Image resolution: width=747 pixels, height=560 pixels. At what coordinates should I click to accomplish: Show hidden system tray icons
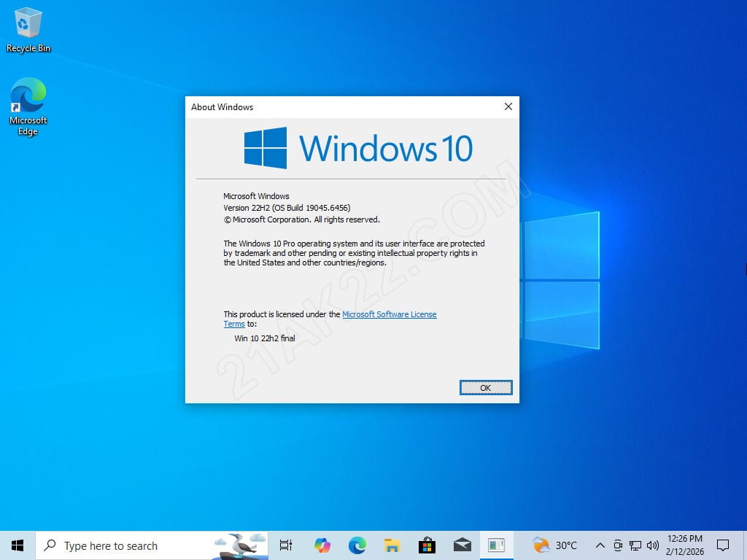pos(600,545)
